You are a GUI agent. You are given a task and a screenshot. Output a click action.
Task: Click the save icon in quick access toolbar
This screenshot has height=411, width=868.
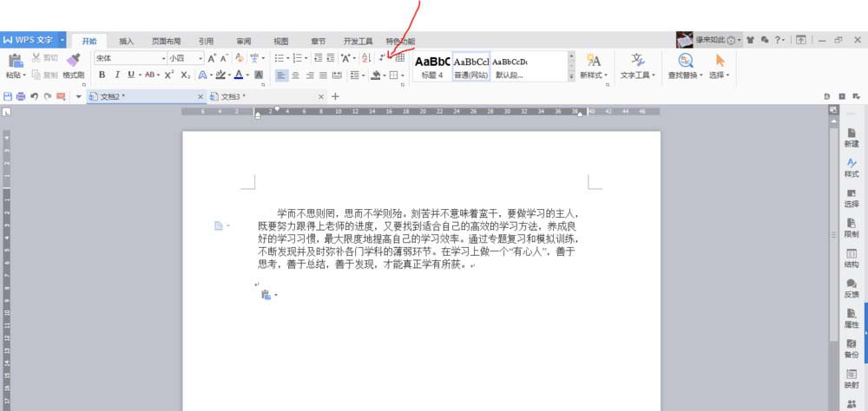pyautogui.click(x=8, y=97)
